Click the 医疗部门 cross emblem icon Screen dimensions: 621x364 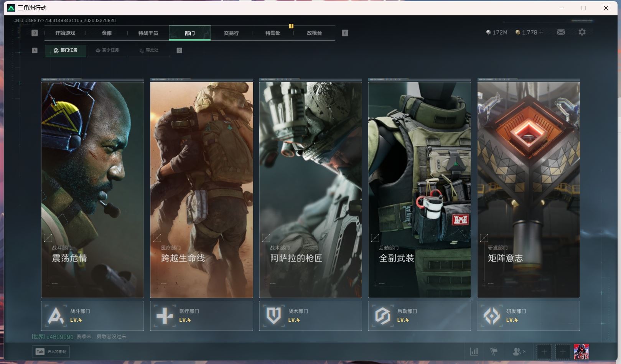tap(165, 316)
